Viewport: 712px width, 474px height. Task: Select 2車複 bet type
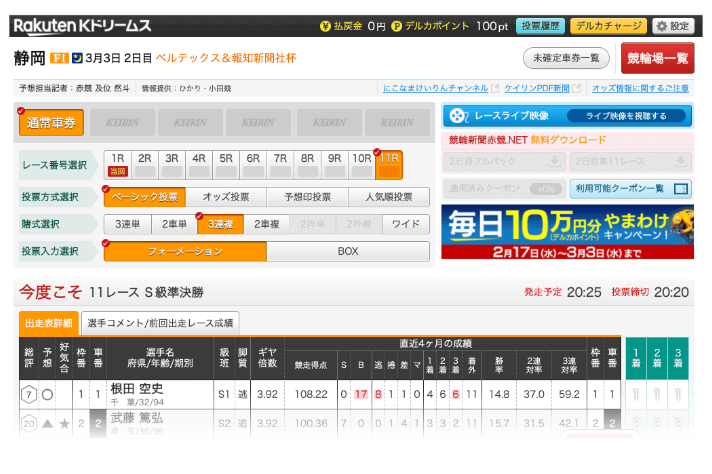click(x=267, y=224)
